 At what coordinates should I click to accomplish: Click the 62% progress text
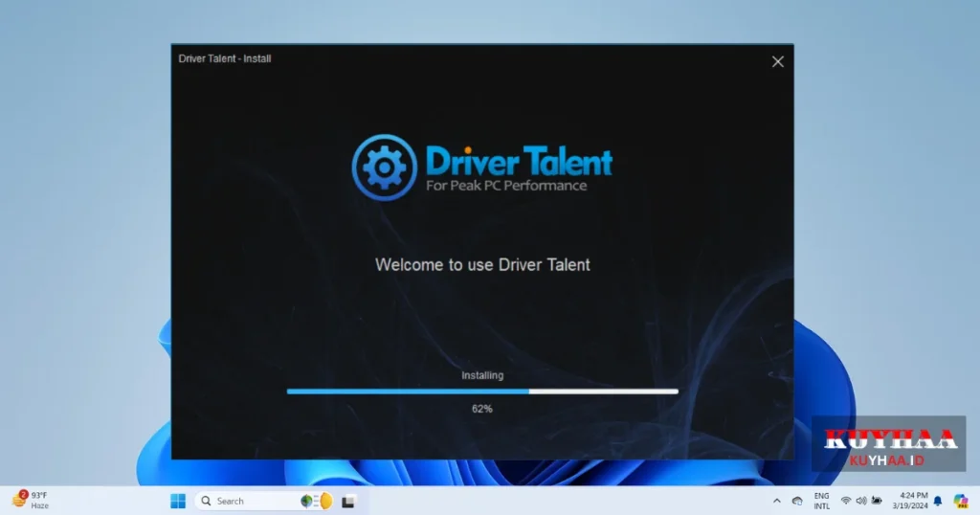tap(482, 409)
